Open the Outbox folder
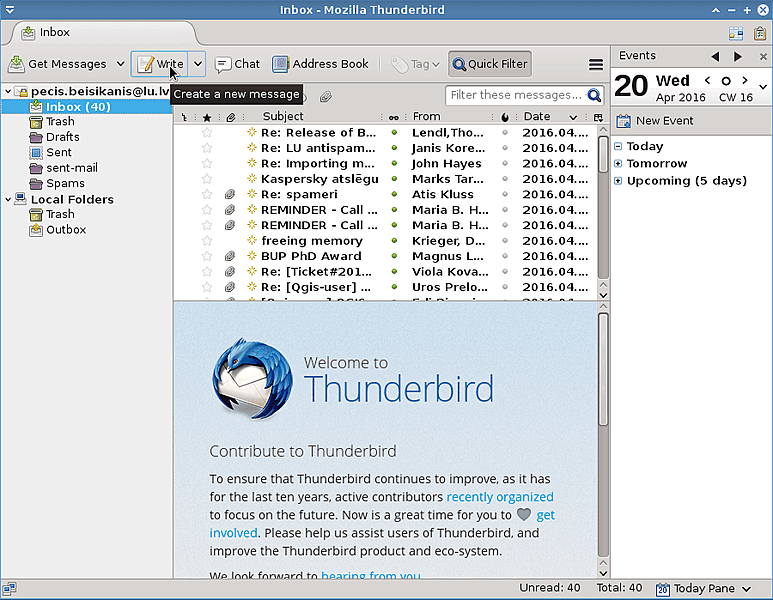This screenshot has width=773, height=600. coord(66,230)
